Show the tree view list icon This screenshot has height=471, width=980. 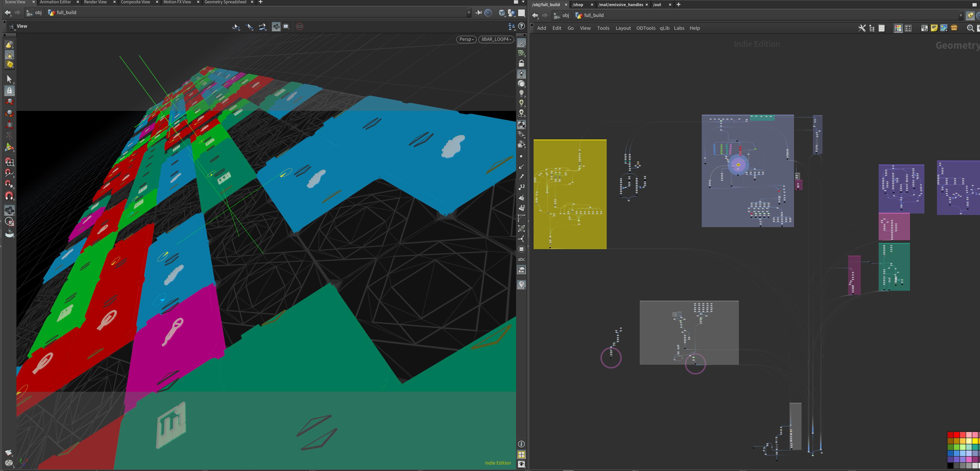click(872, 28)
